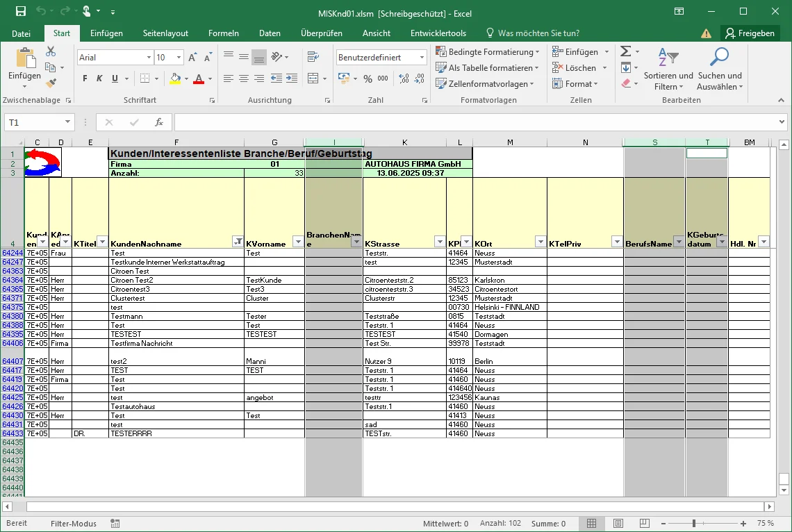Toggle italic formatting
Image resolution: width=792 pixels, height=532 pixels.
pos(99,78)
